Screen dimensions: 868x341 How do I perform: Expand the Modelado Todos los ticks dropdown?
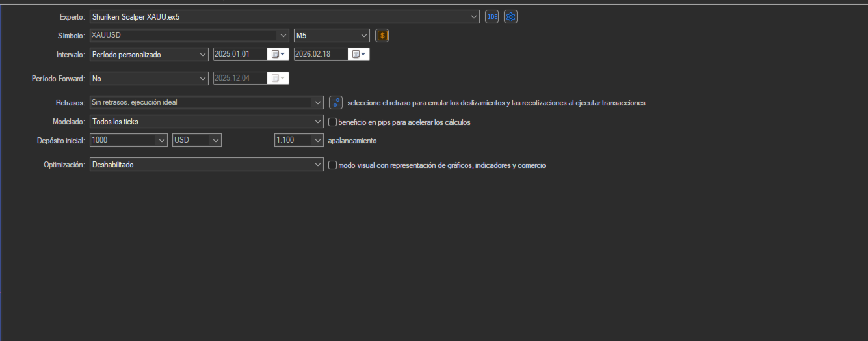coord(317,122)
